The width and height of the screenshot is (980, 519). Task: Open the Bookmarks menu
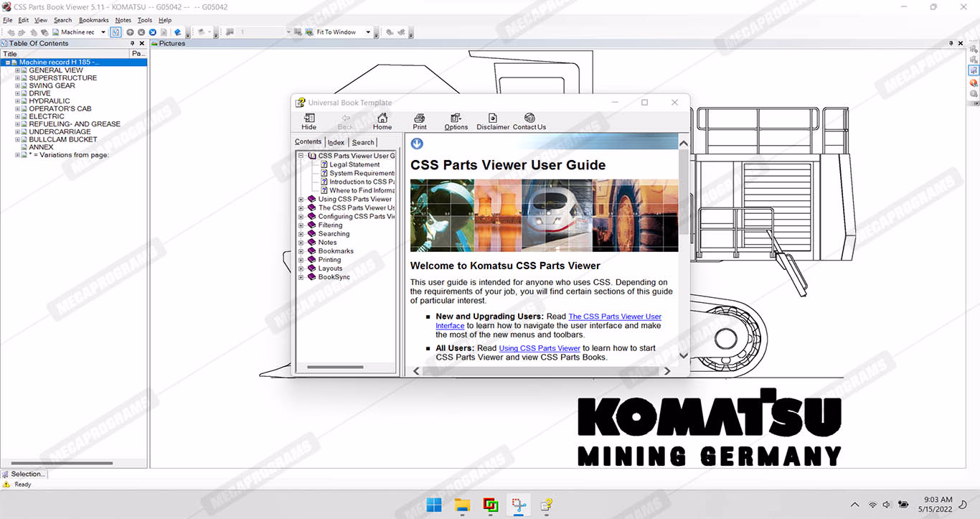(x=93, y=20)
